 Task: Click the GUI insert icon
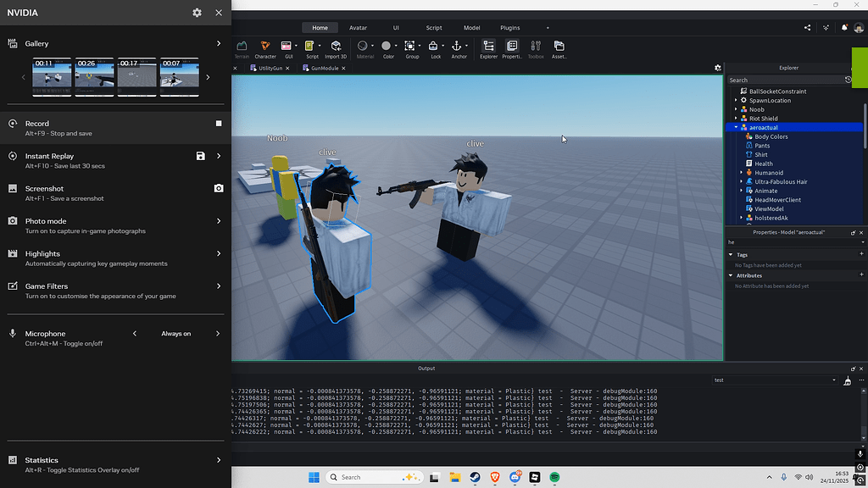coord(287,47)
